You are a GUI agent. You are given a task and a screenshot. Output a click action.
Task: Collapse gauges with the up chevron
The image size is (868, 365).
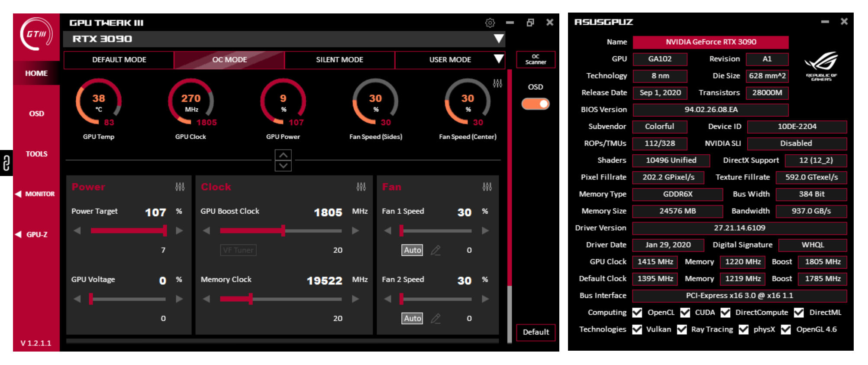[283, 155]
